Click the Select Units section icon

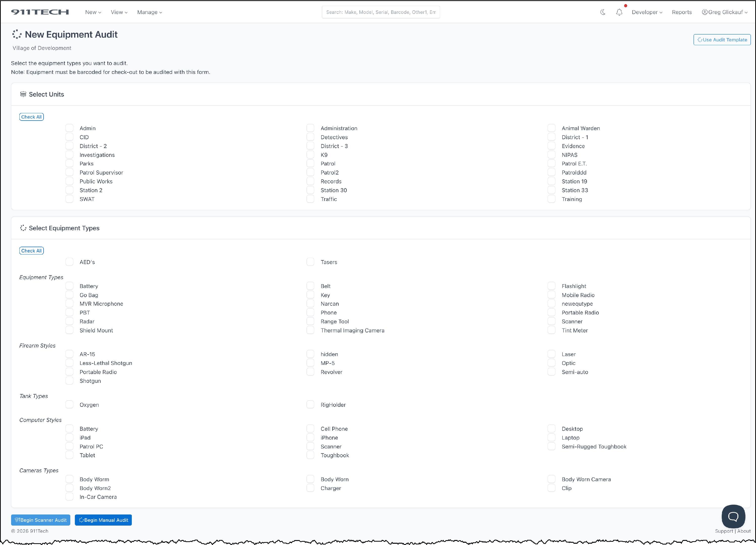pos(23,94)
